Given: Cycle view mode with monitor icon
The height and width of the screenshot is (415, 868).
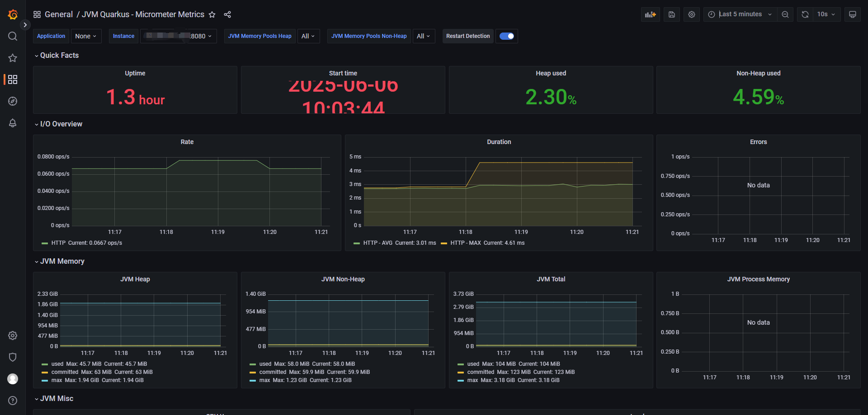Looking at the screenshot, I should (853, 14).
